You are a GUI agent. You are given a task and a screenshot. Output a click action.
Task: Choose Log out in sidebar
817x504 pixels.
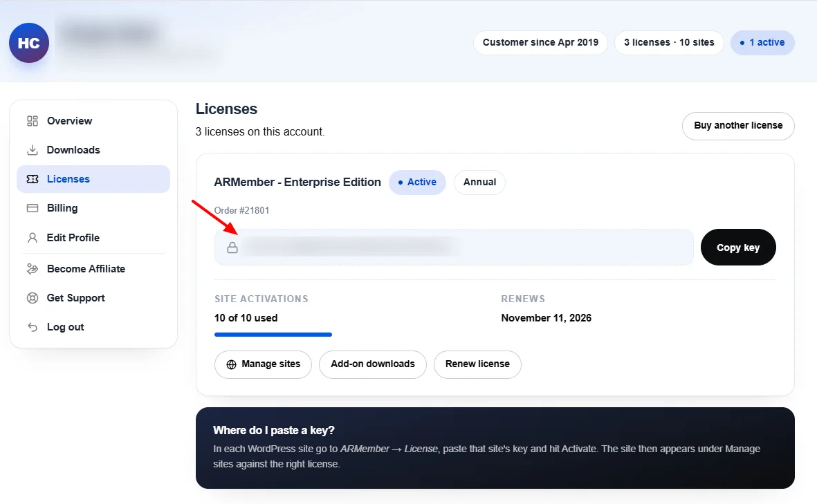pyautogui.click(x=93, y=327)
